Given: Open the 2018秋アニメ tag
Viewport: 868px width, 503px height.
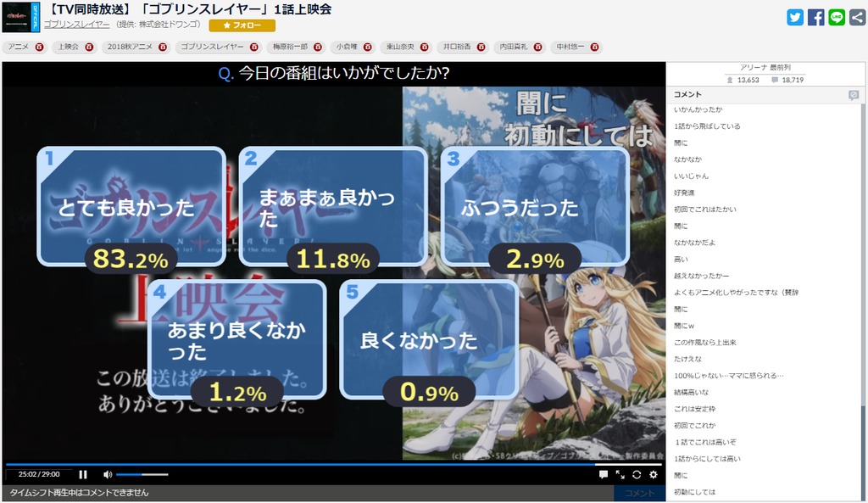Looking at the screenshot, I should click(x=130, y=48).
